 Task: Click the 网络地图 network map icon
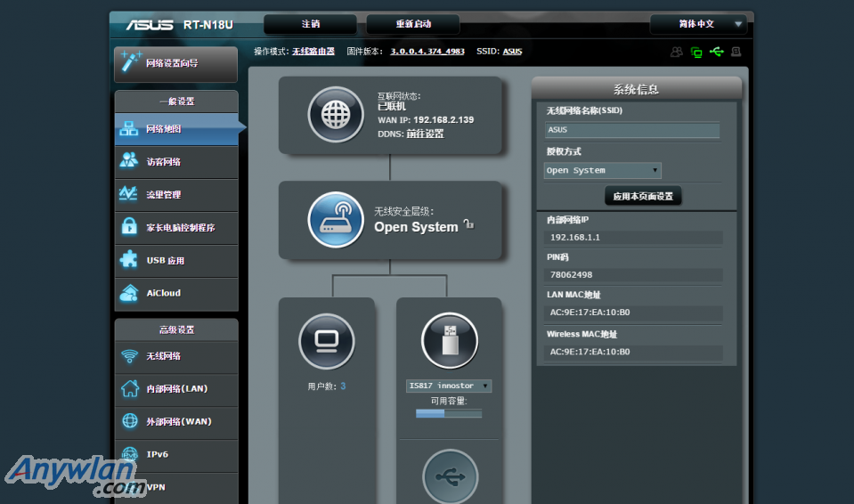tap(128, 129)
